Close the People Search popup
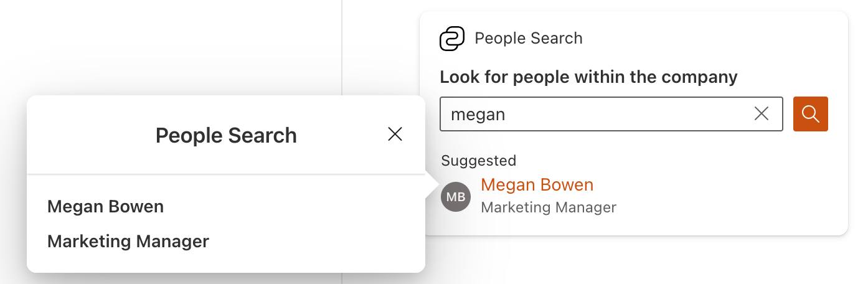 [395, 134]
